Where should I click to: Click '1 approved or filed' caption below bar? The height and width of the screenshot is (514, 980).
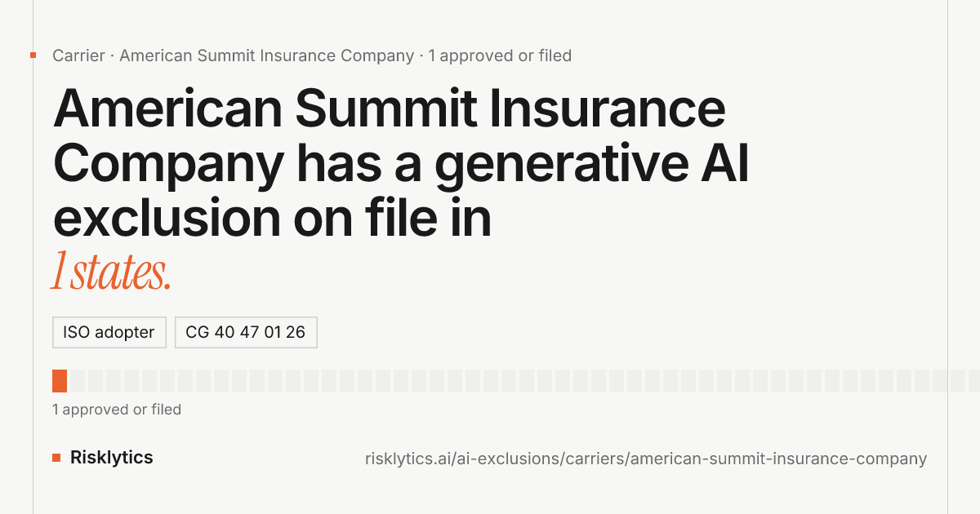(x=117, y=410)
